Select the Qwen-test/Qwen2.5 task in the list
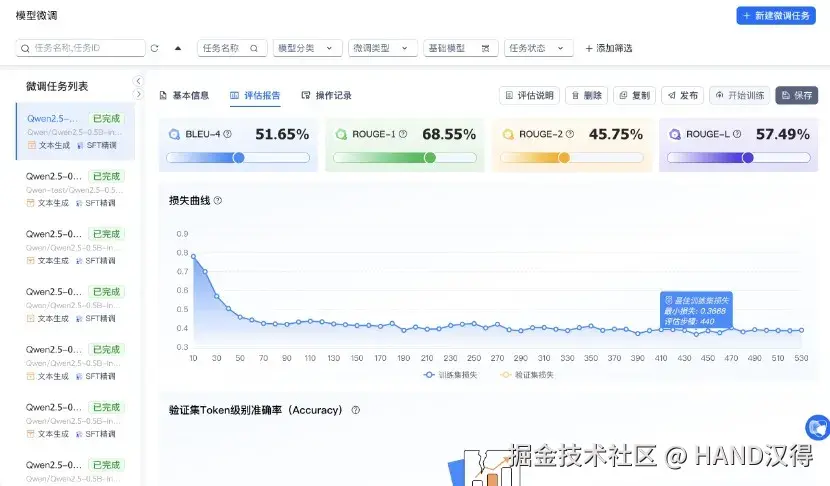Viewport: 830px width, 486px height. pyautogui.click(x=76, y=189)
